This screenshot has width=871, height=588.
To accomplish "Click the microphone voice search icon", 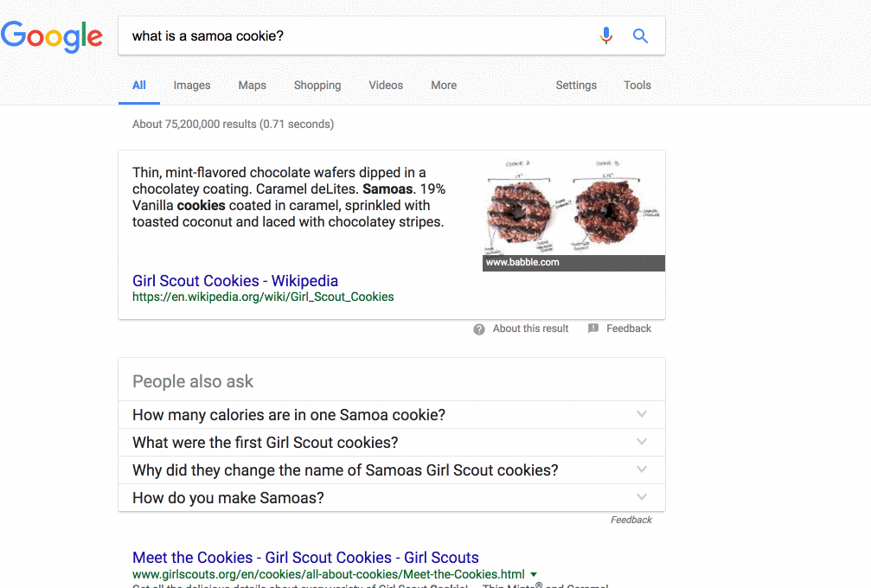I will click(606, 35).
